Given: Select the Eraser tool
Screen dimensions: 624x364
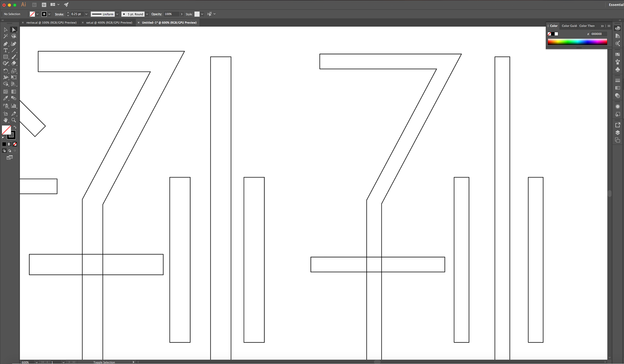Looking at the screenshot, I should [x=14, y=63].
